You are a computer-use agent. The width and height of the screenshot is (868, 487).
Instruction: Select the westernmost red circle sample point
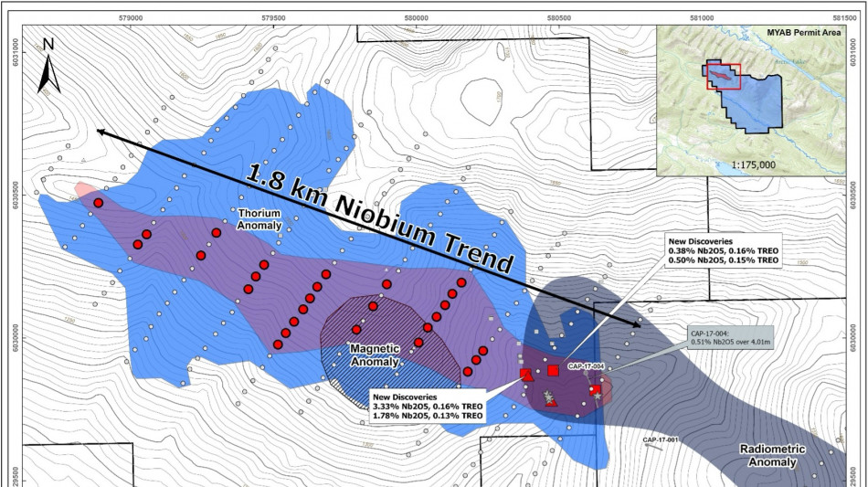[x=98, y=202]
